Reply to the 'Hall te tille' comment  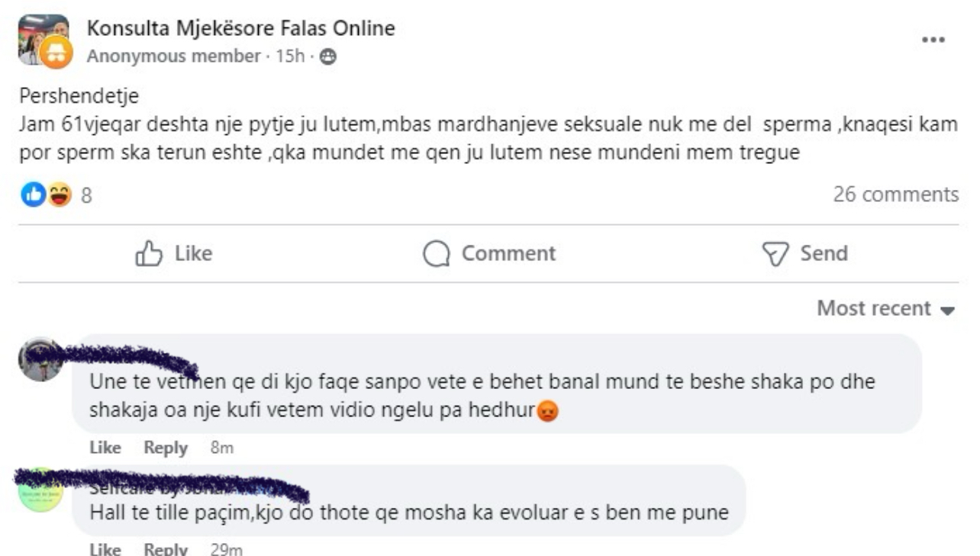pos(166,549)
